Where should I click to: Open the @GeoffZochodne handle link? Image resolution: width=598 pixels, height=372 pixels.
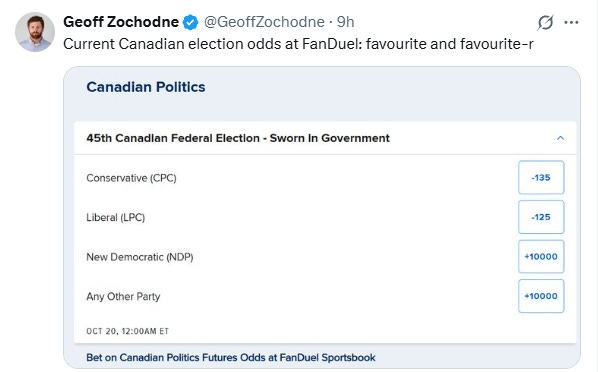pos(264,22)
